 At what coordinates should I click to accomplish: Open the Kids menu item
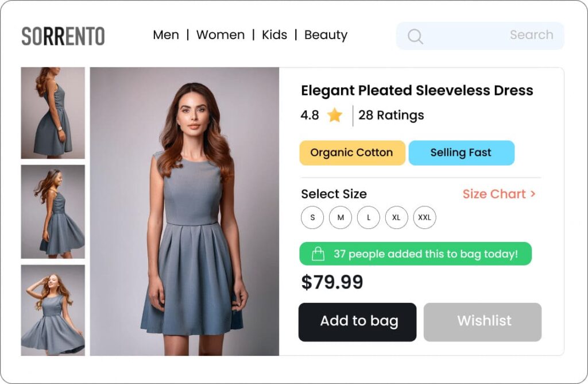click(x=274, y=35)
